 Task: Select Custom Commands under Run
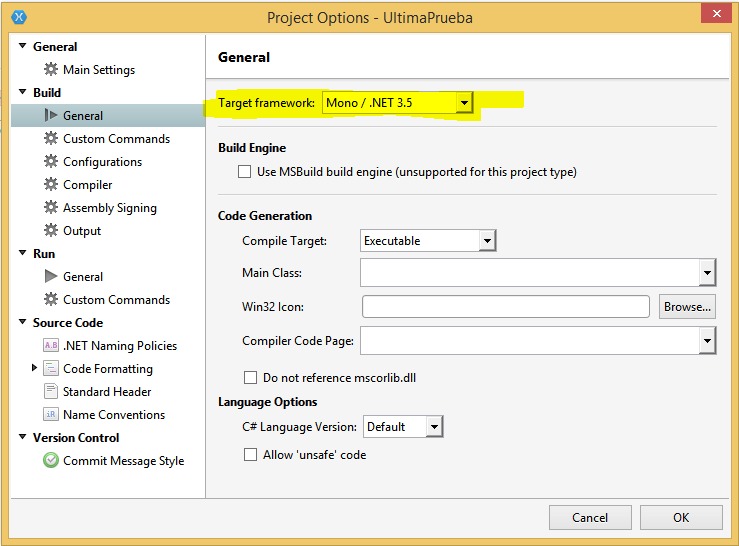[x=116, y=300]
